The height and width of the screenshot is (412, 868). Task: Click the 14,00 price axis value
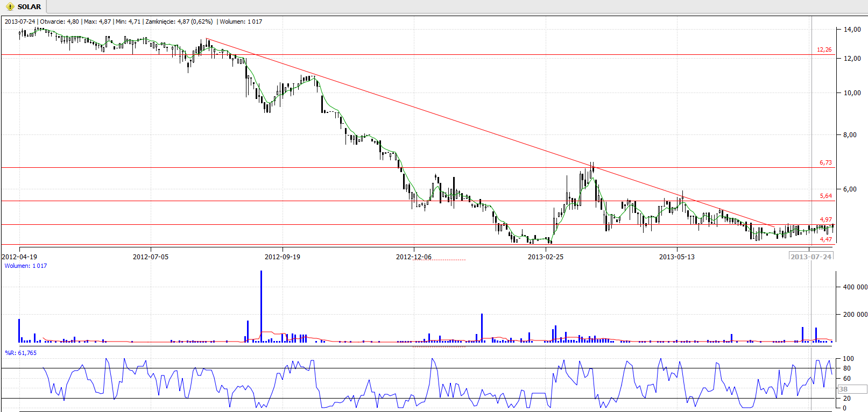852,30
